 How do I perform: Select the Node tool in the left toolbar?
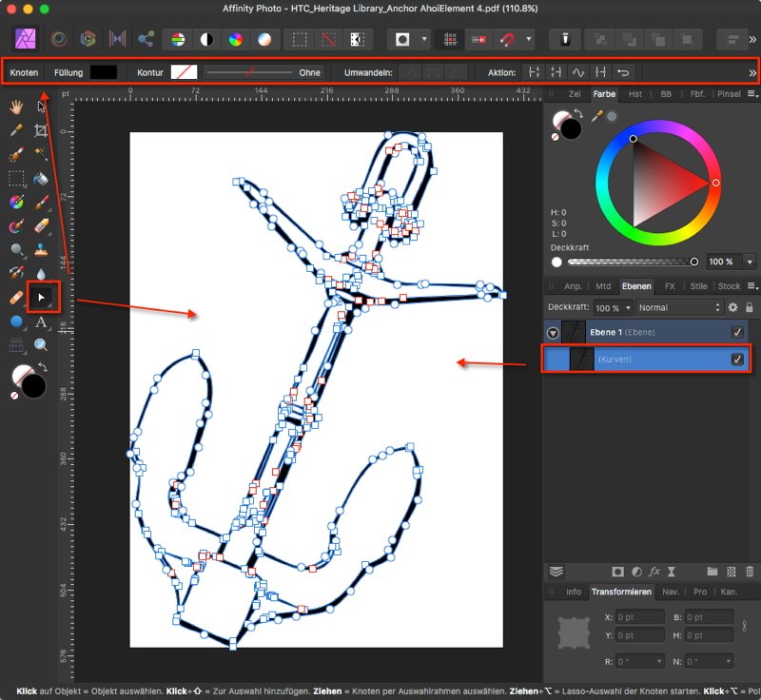[39, 296]
